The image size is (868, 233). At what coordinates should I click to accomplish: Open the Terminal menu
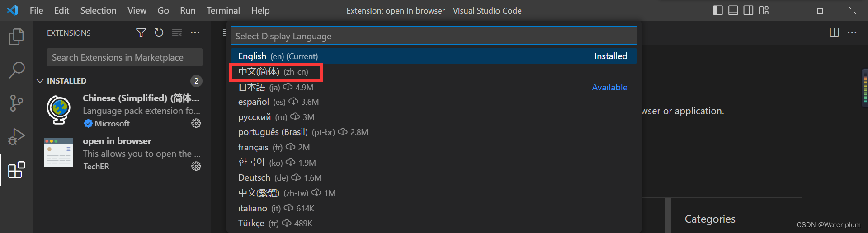pyautogui.click(x=223, y=10)
